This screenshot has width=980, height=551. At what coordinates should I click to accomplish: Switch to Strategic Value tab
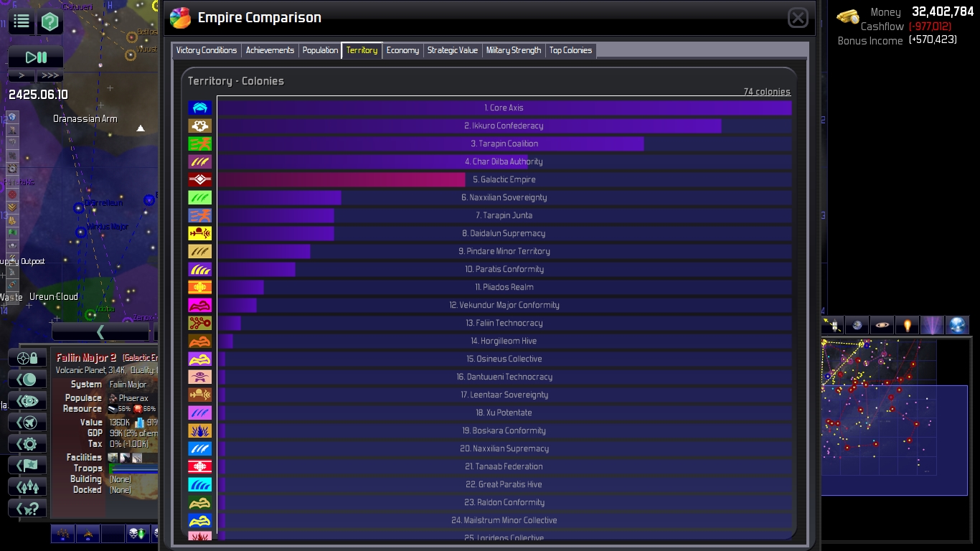pyautogui.click(x=452, y=50)
